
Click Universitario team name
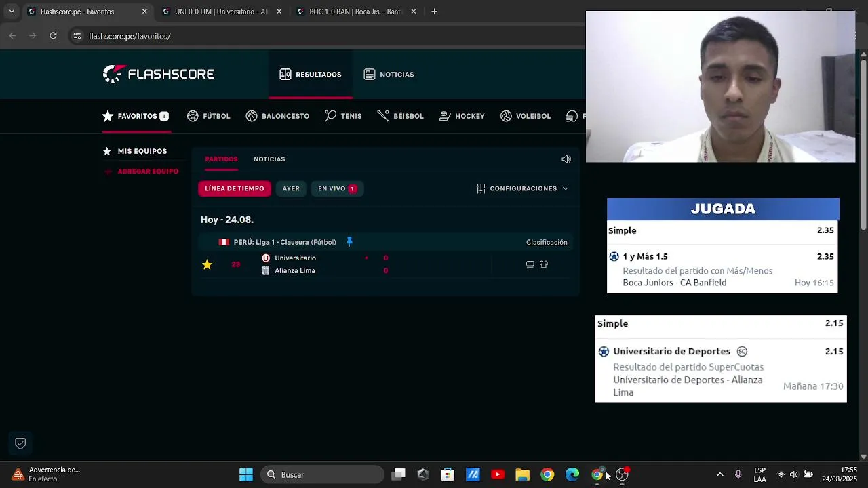pyautogui.click(x=295, y=258)
